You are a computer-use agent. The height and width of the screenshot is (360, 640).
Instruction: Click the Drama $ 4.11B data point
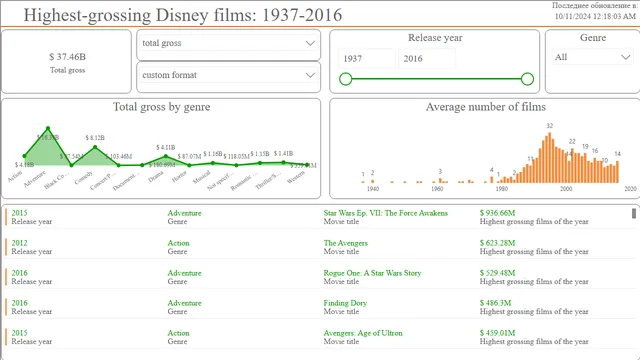pos(166,156)
